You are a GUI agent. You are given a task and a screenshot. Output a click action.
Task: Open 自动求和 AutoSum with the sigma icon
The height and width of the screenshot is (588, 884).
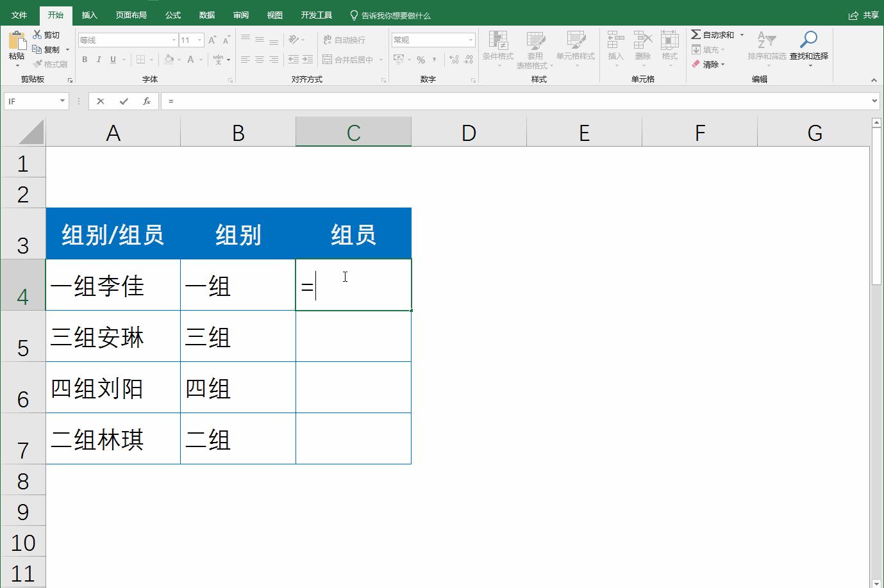point(697,35)
